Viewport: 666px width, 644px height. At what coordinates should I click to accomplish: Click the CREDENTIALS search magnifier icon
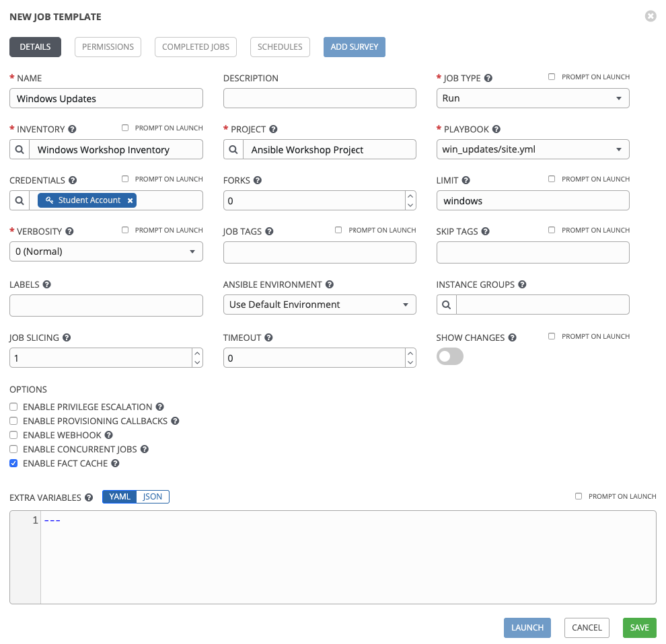[x=20, y=200]
